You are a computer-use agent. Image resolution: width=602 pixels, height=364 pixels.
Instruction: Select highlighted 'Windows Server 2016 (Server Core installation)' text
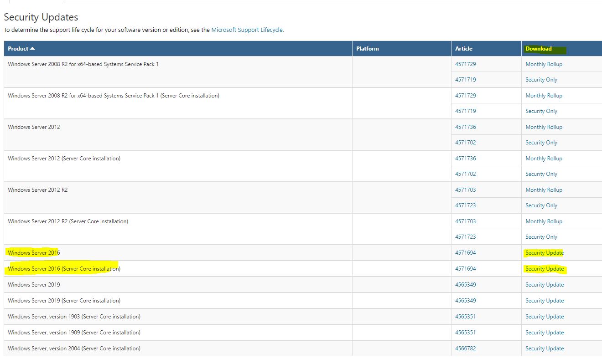(x=64, y=269)
